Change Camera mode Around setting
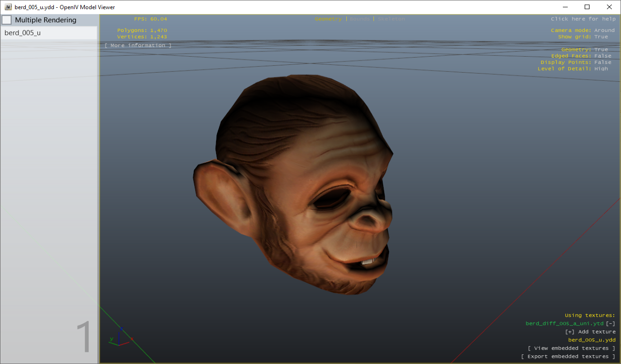Screen dimensions: 621x364 click(x=604, y=30)
